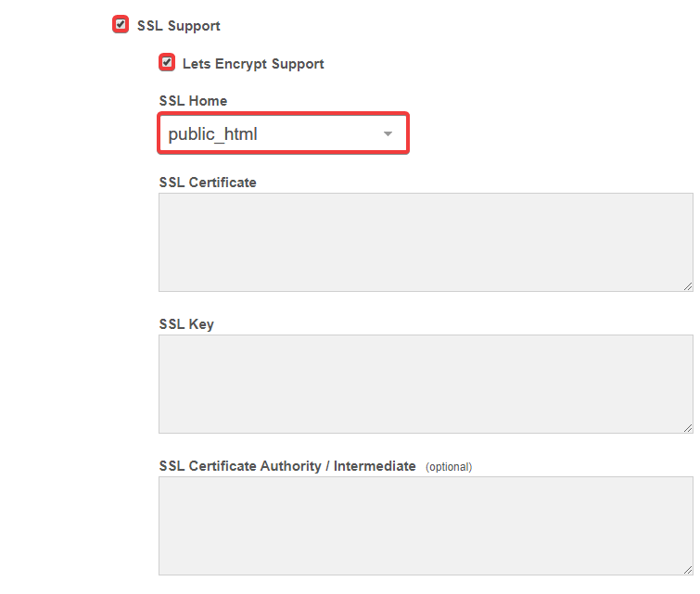
Task: Click the Lets Encrypt Support label text
Action: pyautogui.click(x=253, y=64)
